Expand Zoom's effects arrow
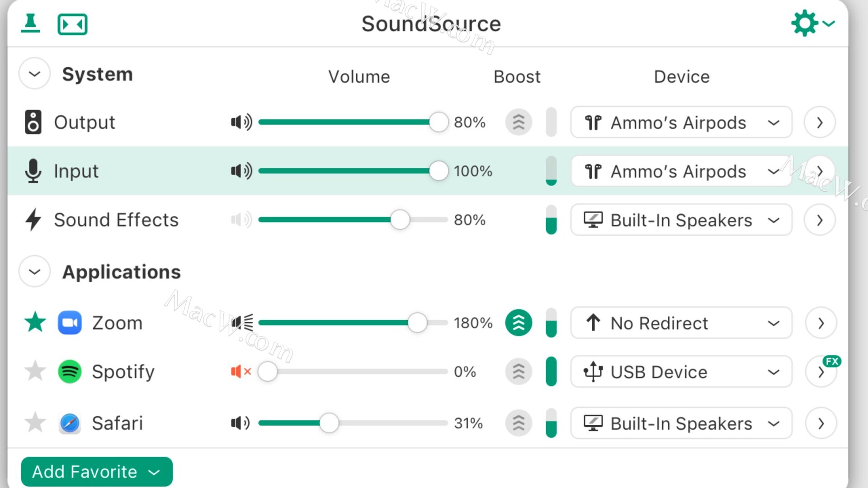This screenshot has height=488, width=868. [x=821, y=323]
